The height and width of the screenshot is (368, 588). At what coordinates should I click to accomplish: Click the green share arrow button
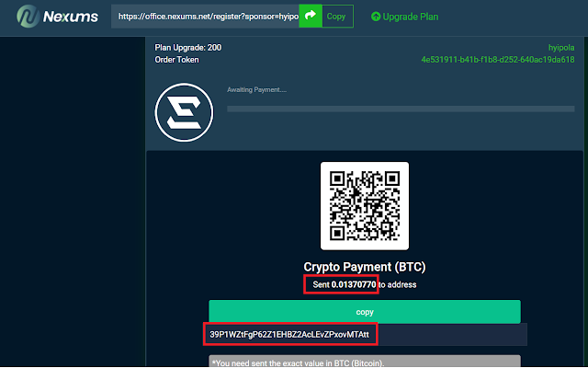coord(311,17)
